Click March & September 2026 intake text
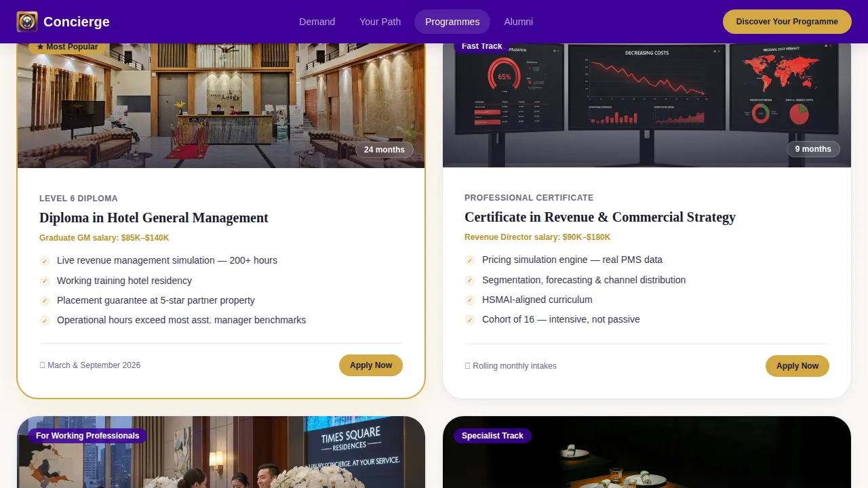 click(x=94, y=365)
